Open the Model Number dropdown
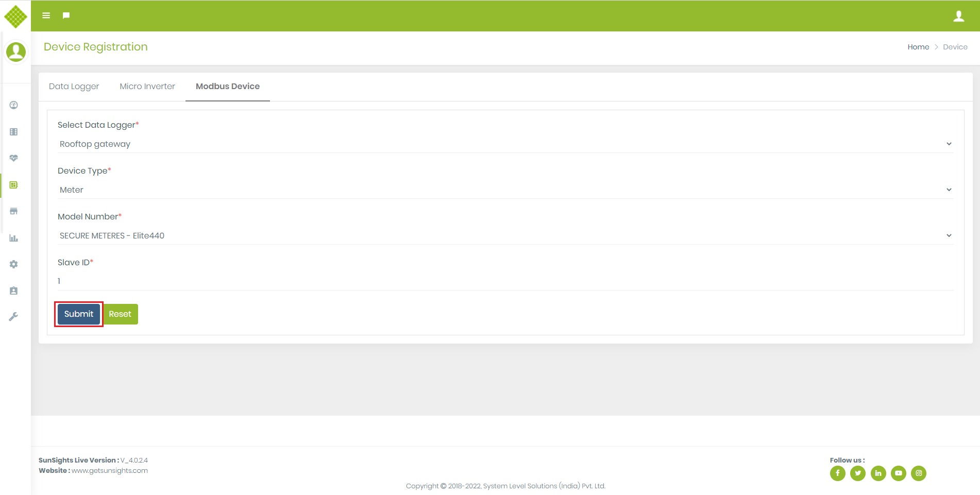980x495 pixels. pos(505,236)
